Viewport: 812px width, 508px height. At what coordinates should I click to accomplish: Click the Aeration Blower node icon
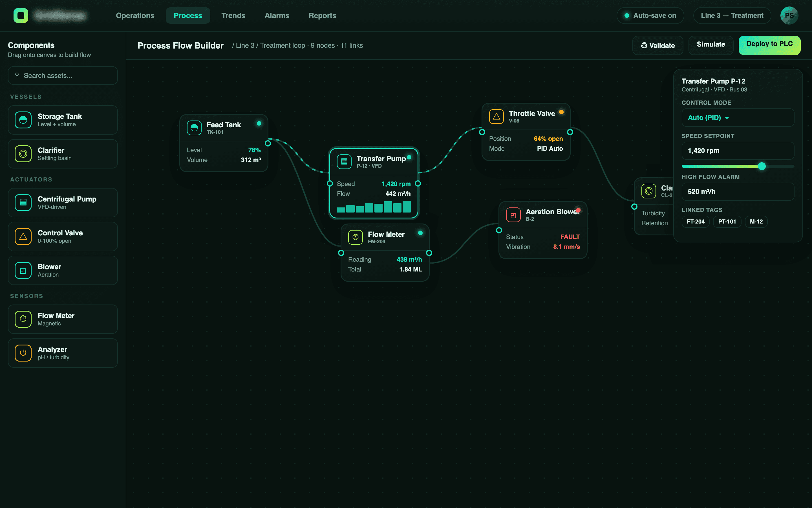tap(513, 215)
